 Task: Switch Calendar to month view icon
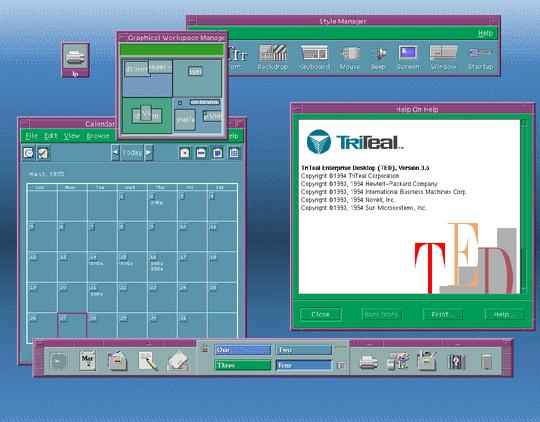click(218, 153)
